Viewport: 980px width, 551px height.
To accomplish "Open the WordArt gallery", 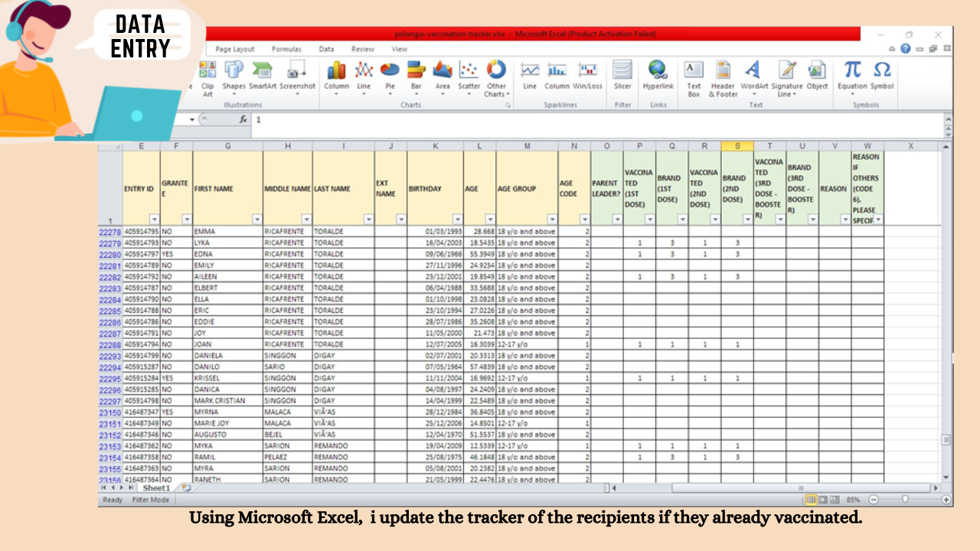I will pyautogui.click(x=754, y=79).
